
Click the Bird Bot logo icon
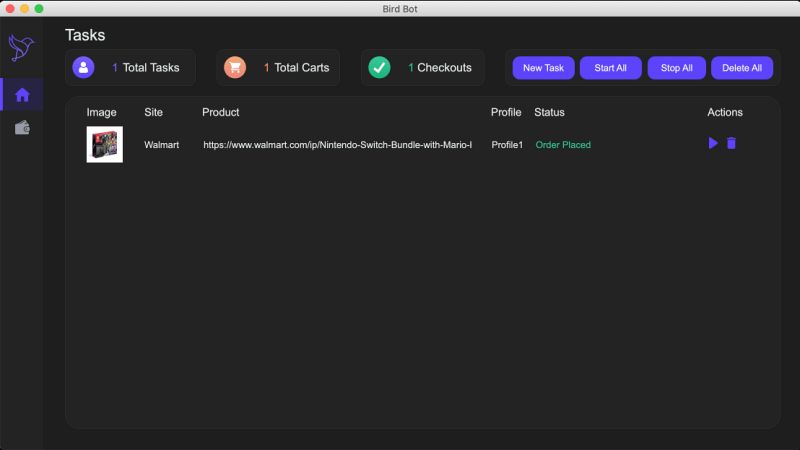(21, 48)
